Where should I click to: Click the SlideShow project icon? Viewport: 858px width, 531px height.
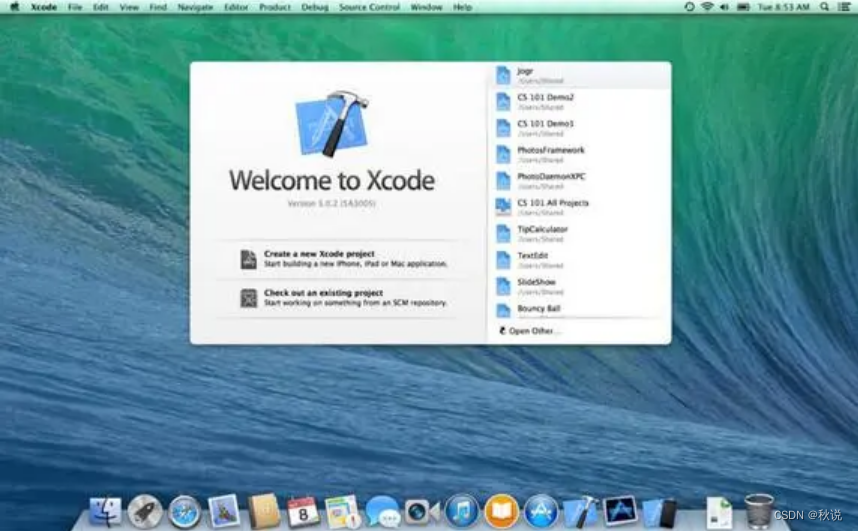click(503, 286)
